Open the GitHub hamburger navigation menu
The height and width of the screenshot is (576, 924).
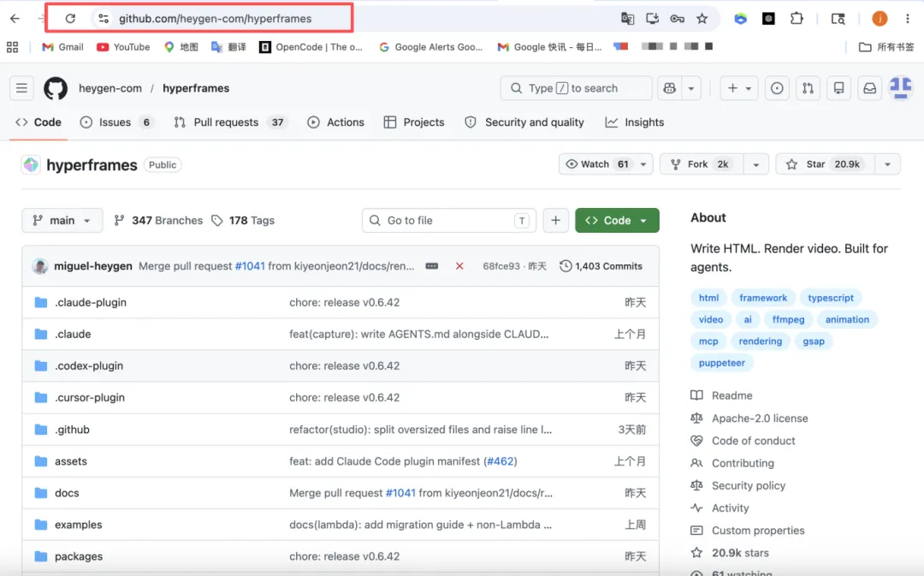(21, 88)
